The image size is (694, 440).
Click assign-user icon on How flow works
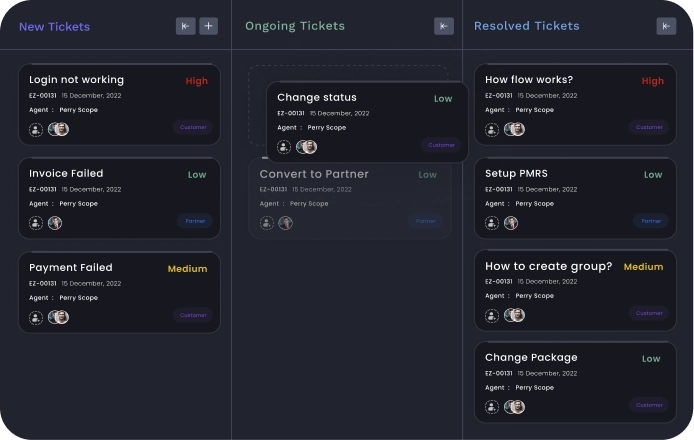click(x=492, y=129)
